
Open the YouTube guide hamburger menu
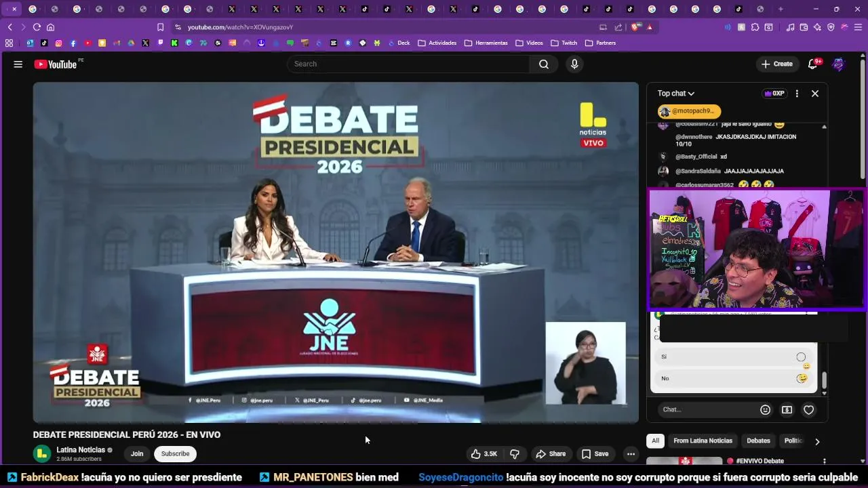coord(18,64)
